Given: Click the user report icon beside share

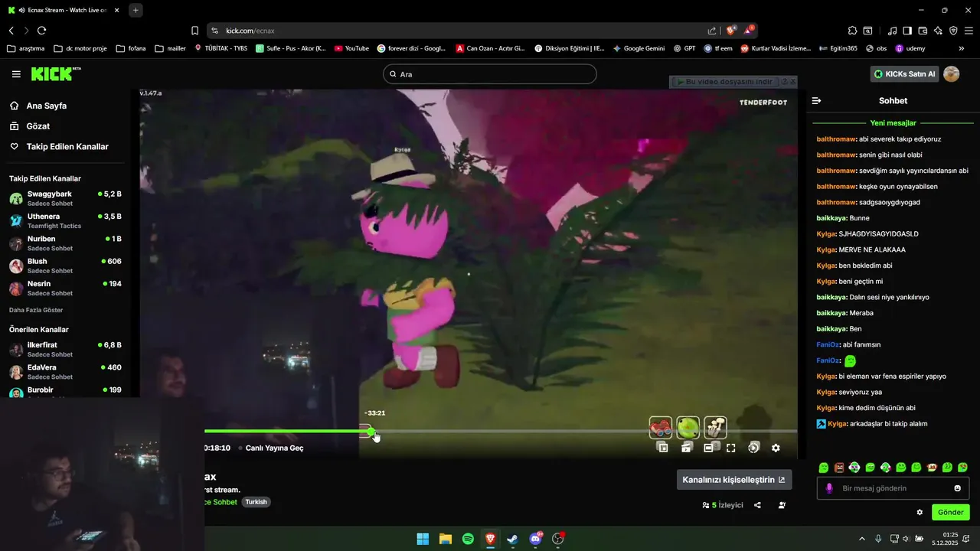Looking at the screenshot, I should (782, 505).
